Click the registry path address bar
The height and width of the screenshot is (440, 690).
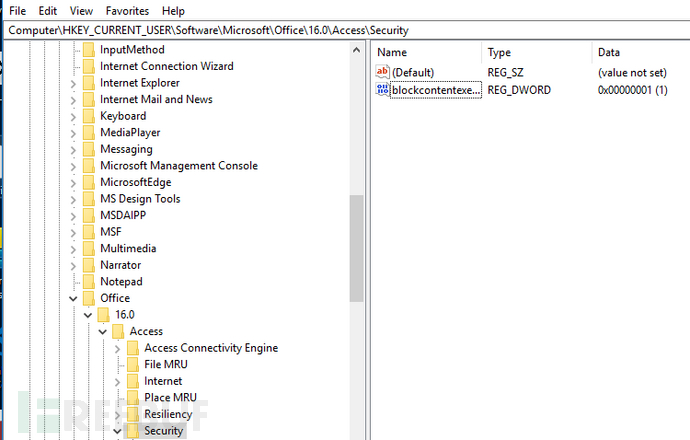coord(348,30)
